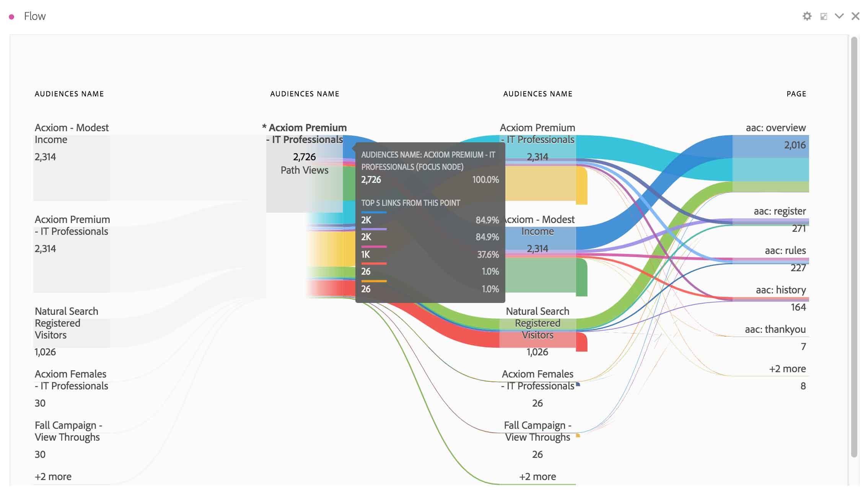Select the Acxiom - Modest Income audience node
Viewport: 868px width, 490px height.
[72, 161]
